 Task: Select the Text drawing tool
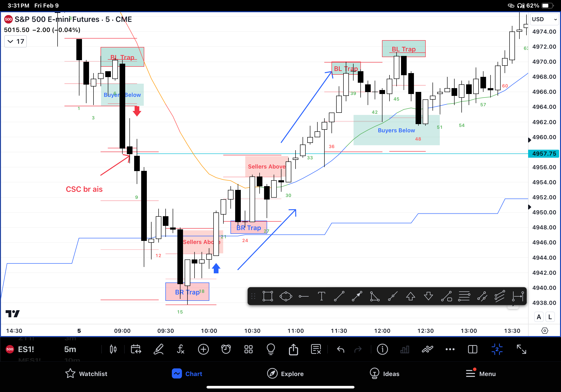[x=322, y=296]
